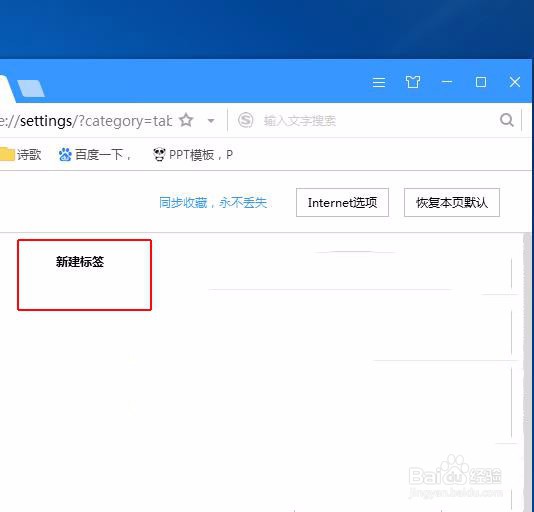
Task: Open the 诗歌 bookmarks folder
Action: [20, 155]
